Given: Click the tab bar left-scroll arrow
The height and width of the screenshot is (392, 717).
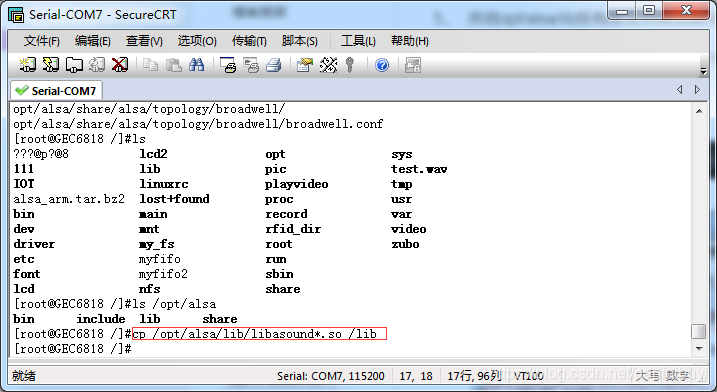Looking at the screenshot, I should (x=680, y=90).
